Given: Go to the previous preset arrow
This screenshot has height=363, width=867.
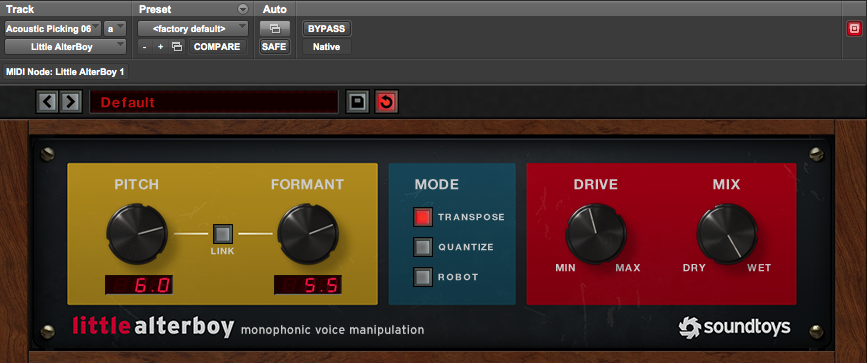Looking at the screenshot, I should pos(48,102).
